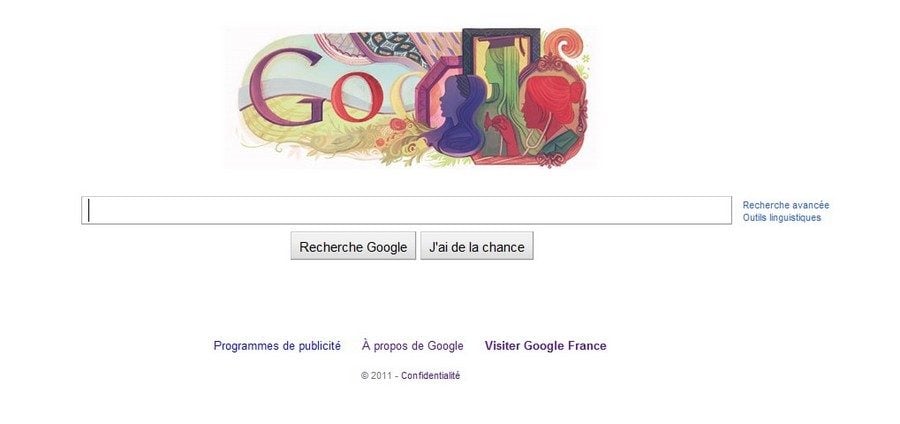The image size is (900, 424).
Task: Click the red letter o in doodle
Action: (x=356, y=97)
